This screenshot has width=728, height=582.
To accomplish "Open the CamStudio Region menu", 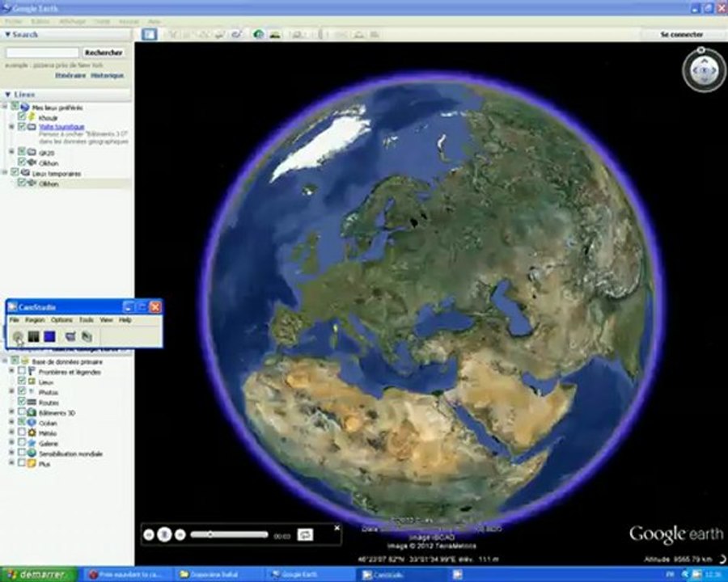I will [x=35, y=320].
